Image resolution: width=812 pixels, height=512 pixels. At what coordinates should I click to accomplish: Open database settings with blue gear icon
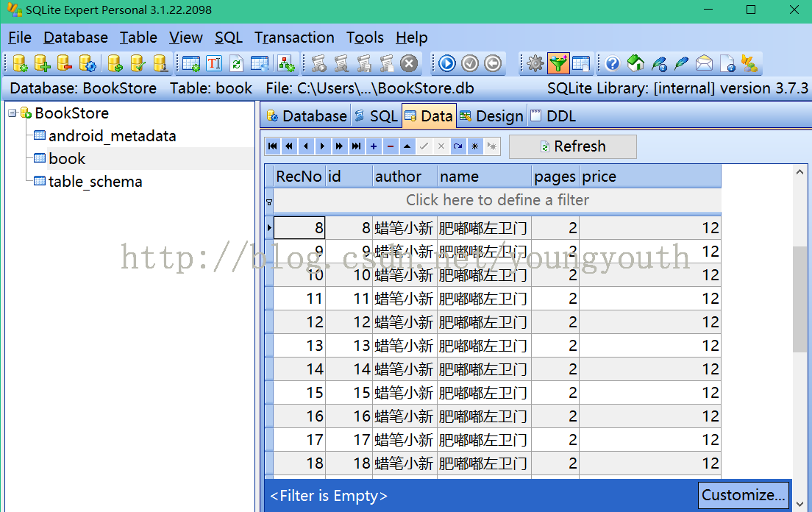tap(87, 64)
